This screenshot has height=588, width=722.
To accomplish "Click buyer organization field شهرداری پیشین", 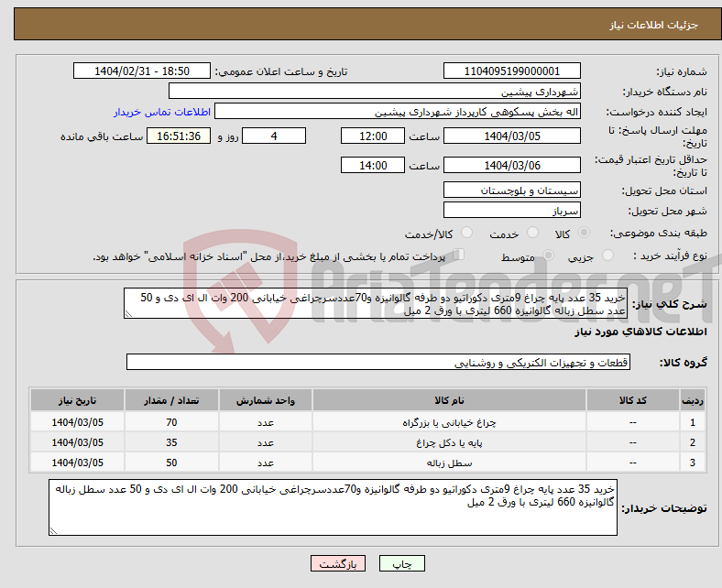I will coord(375,92).
